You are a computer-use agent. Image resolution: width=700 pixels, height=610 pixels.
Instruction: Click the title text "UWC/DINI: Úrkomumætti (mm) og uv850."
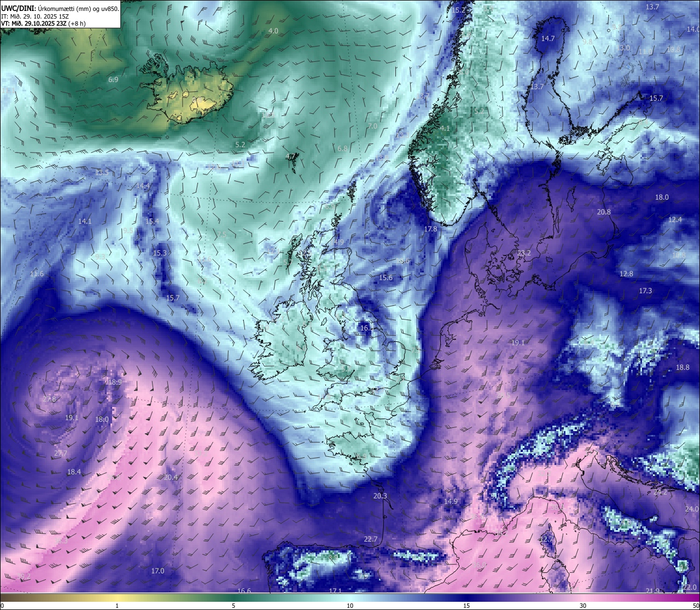pyautogui.click(x=60, y=9)
